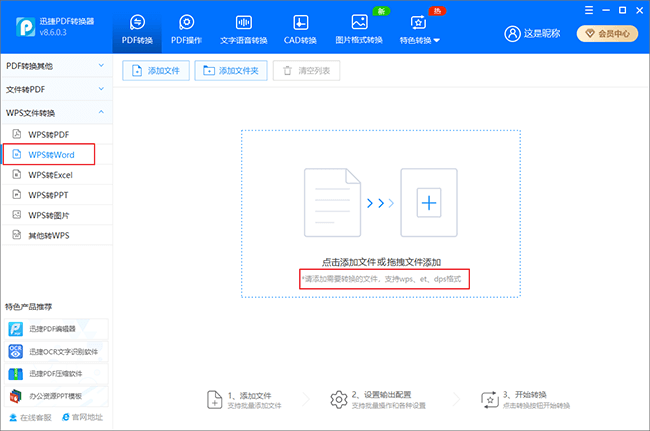Click the 添加文件夹 button

tap(231, 70)
